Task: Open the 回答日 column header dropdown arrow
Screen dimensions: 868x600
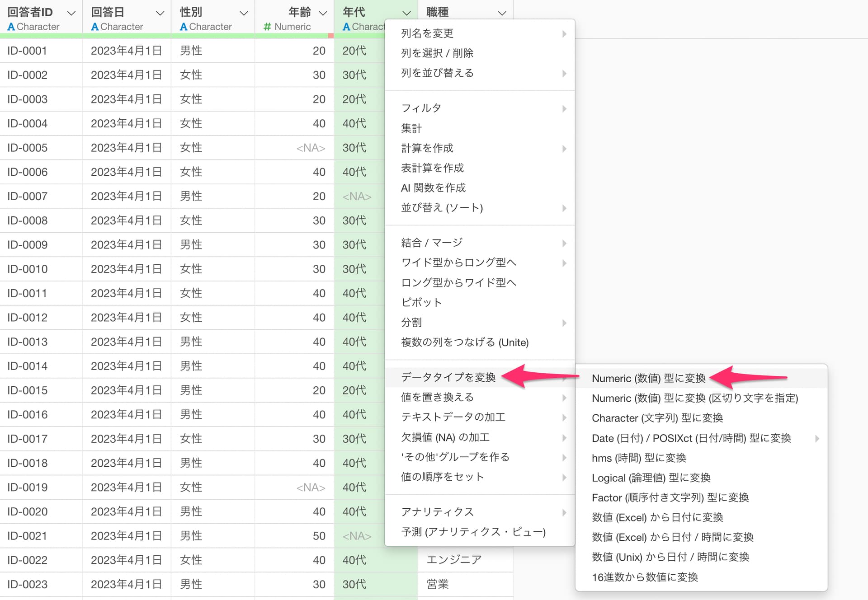Action: (x=160, y=13)
